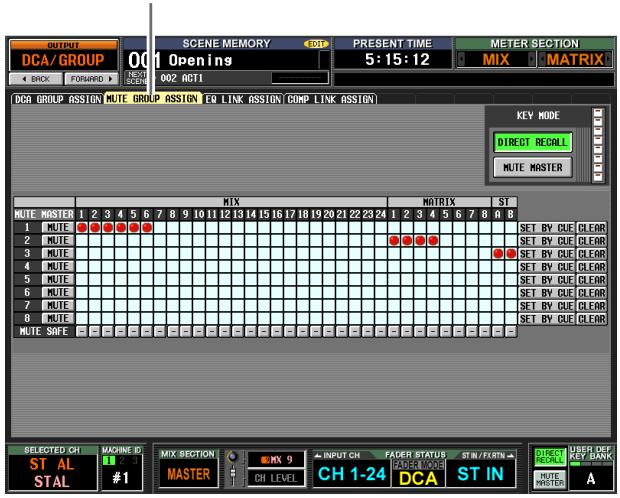
Task: Click the scene memory EDIT indicator
Action: coord(316,44)
